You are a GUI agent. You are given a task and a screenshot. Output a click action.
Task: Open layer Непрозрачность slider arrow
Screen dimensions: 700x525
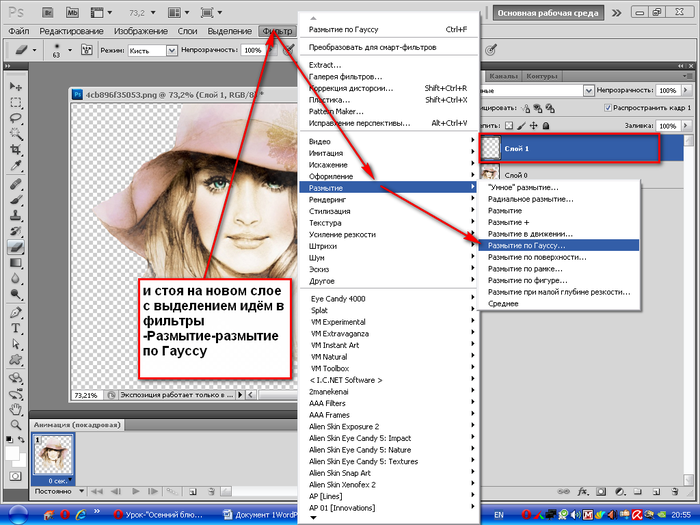pyautogui.click(x=686, y=90)
